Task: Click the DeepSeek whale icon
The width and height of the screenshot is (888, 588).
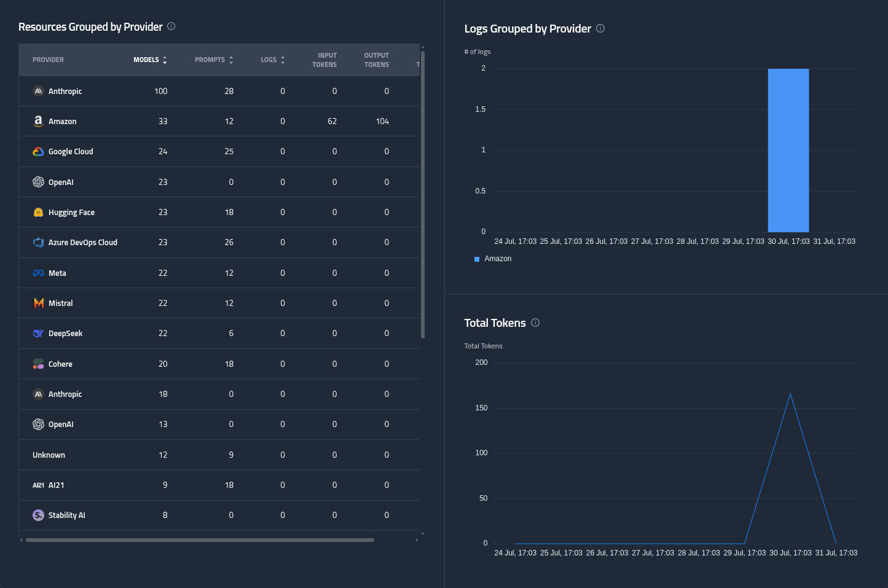Action: point(38,333)
